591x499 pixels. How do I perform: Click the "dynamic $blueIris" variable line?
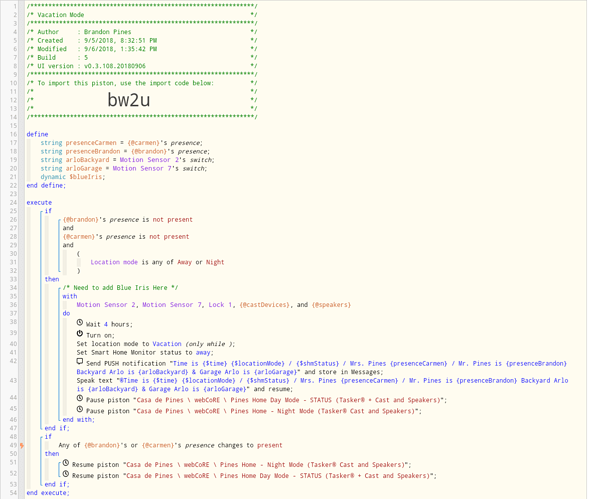click(73, 177)
